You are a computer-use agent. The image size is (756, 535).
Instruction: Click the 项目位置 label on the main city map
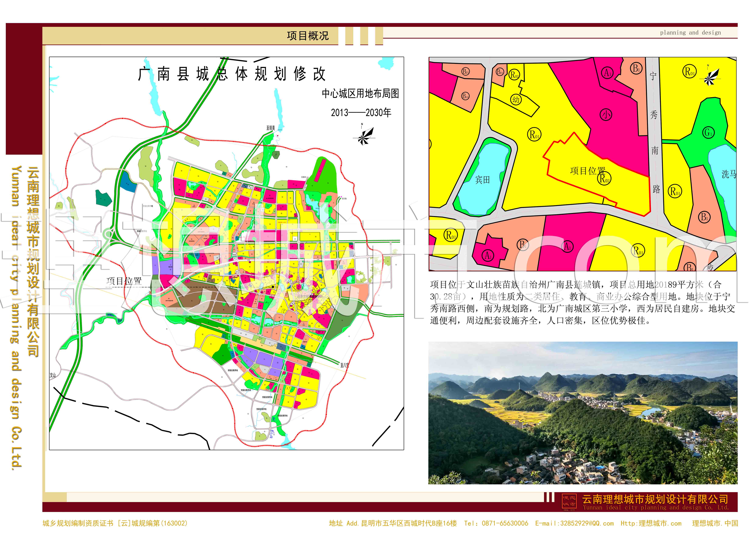click(x=124, y=281)
